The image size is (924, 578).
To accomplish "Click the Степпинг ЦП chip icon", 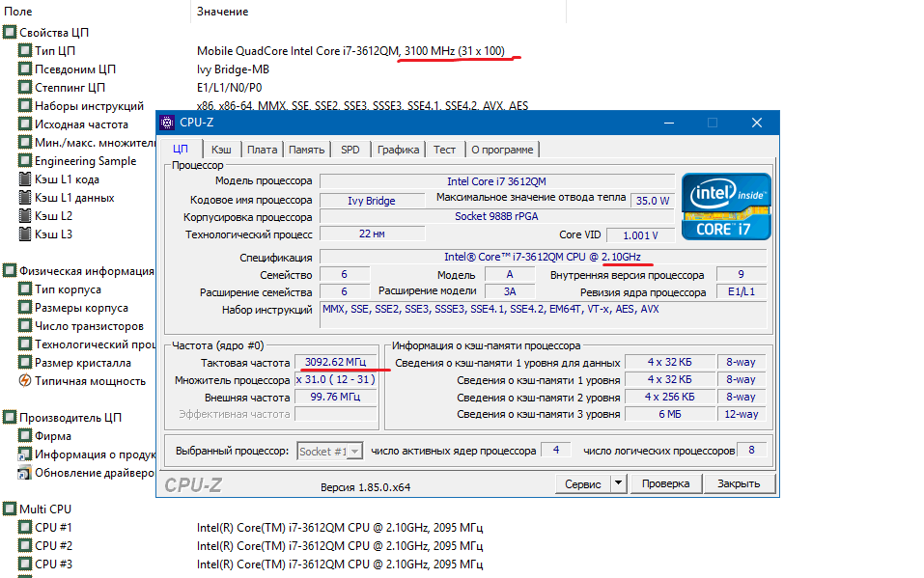I will tap(25, 87).
